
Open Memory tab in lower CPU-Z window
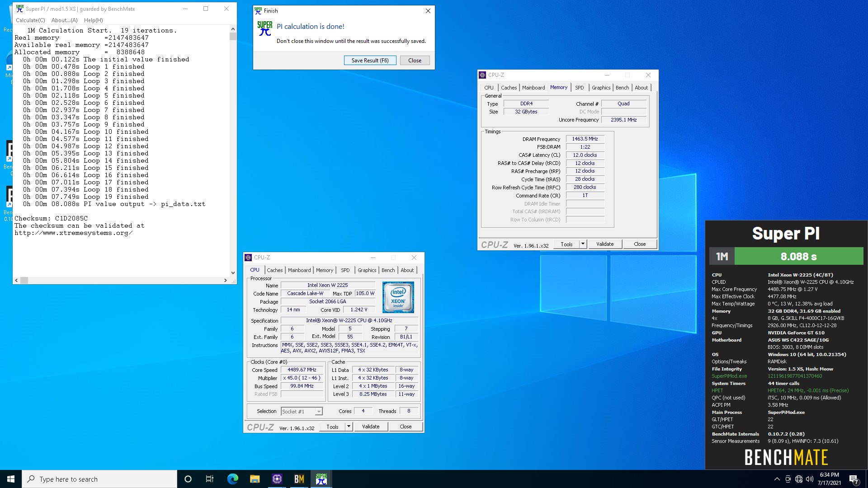(x=324, y=270)
